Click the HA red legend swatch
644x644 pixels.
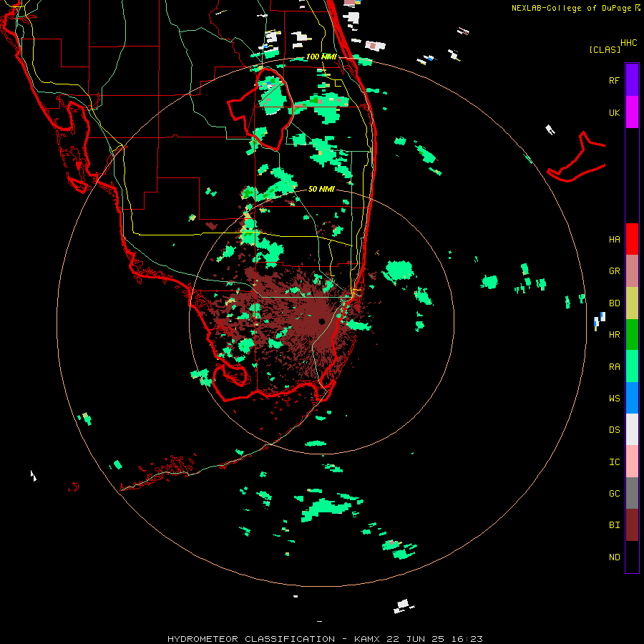click(x=632, y=239)
